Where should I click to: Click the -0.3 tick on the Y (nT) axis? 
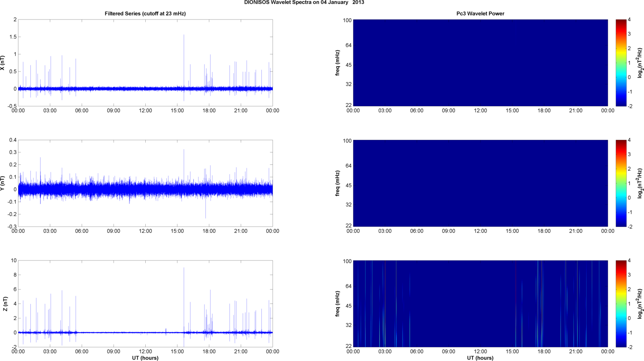coord(12,227)
